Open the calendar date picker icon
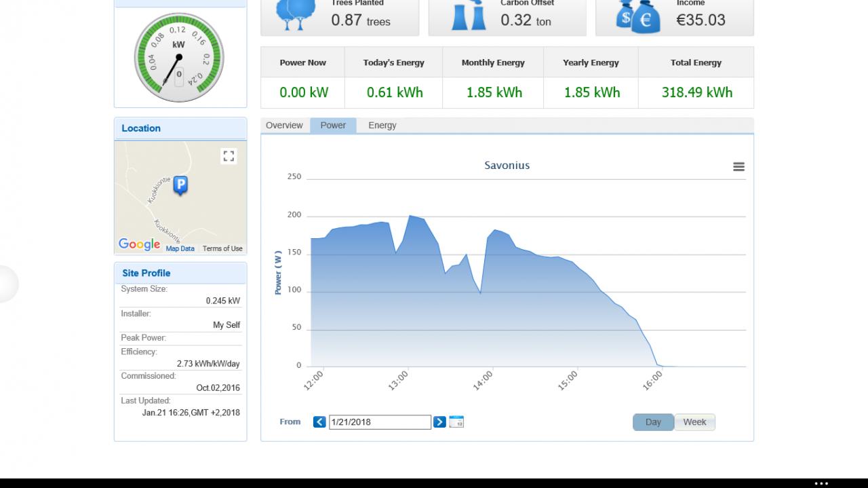The width and height of the screenshot is (868, 488). coord(456,422)
